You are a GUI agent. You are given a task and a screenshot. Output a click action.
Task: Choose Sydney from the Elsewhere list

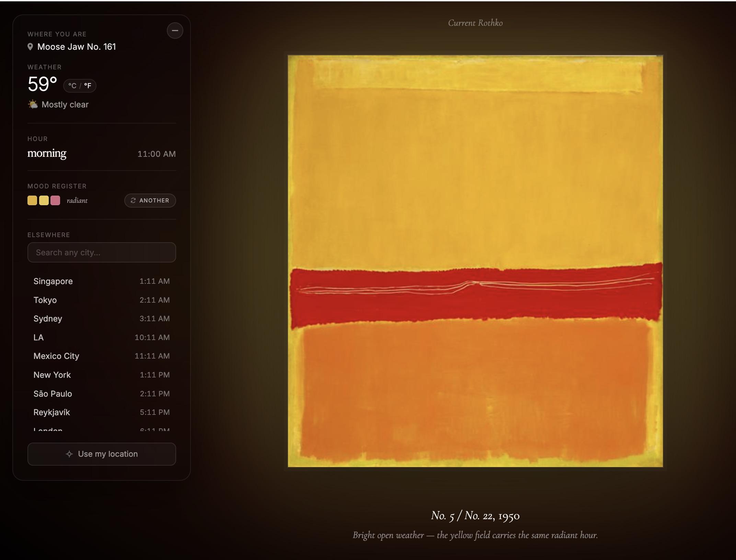102,318
